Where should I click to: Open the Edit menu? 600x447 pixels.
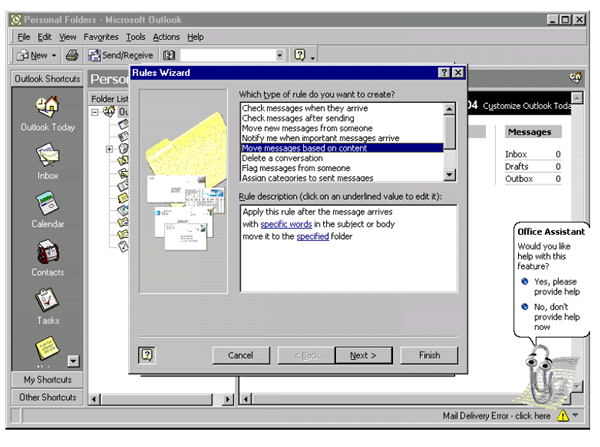pos(44,37)
